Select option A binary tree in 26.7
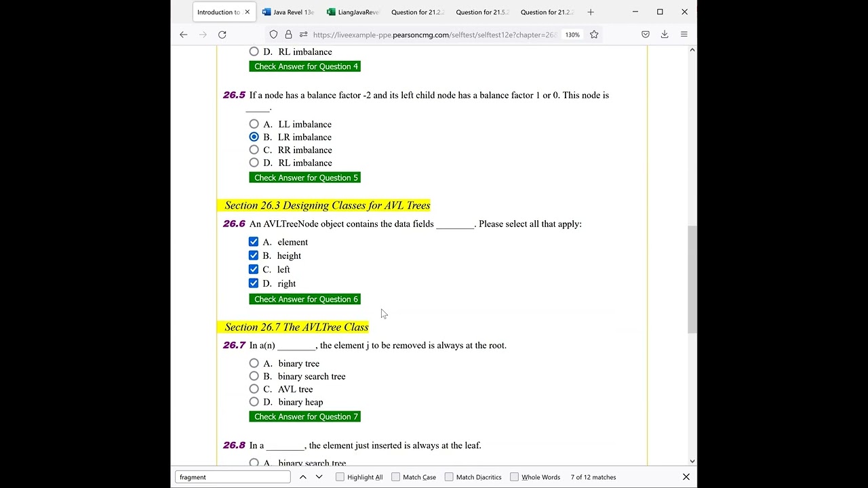Image resolution: width=868 pixels, height=488 pixels. click(x=254, y=363)
